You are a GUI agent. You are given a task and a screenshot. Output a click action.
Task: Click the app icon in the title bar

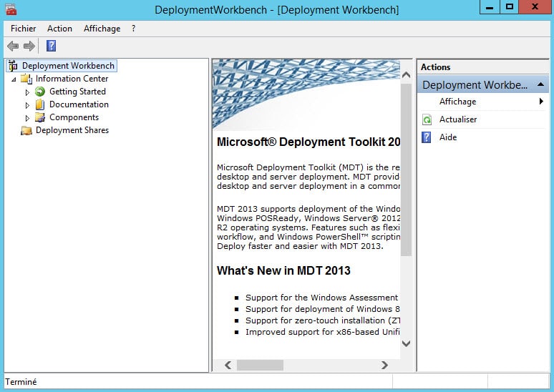point(11,9)
